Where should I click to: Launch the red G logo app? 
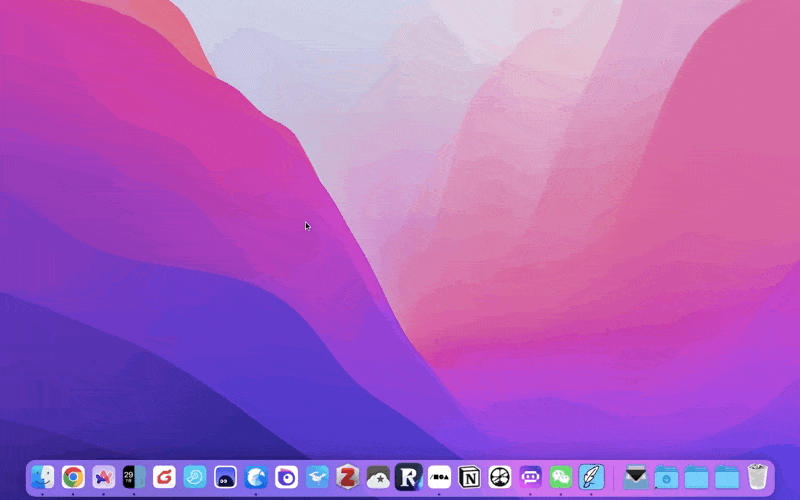coord(164,478)
